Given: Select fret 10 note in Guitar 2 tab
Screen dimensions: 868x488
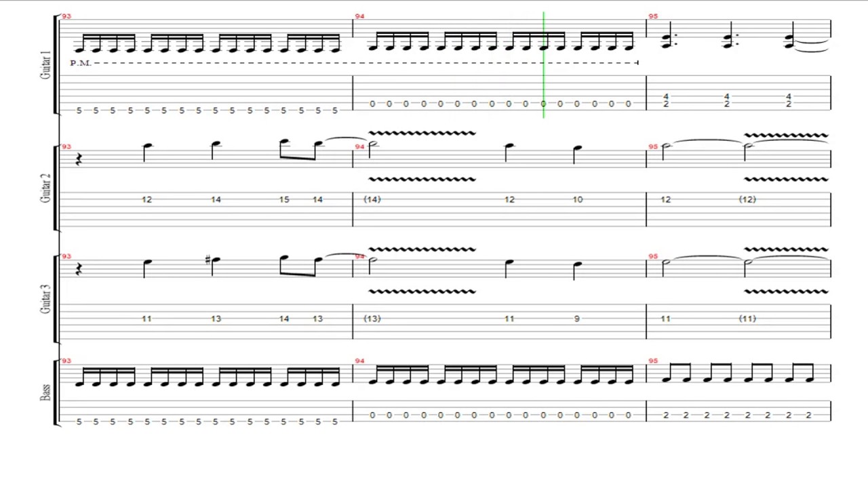Looking at the screenshot, I should click(577, 199).
